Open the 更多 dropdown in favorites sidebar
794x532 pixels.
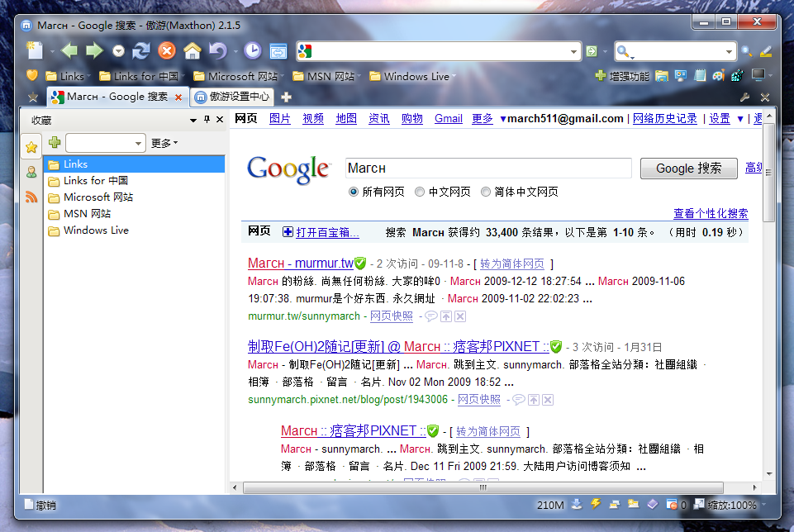164,143
